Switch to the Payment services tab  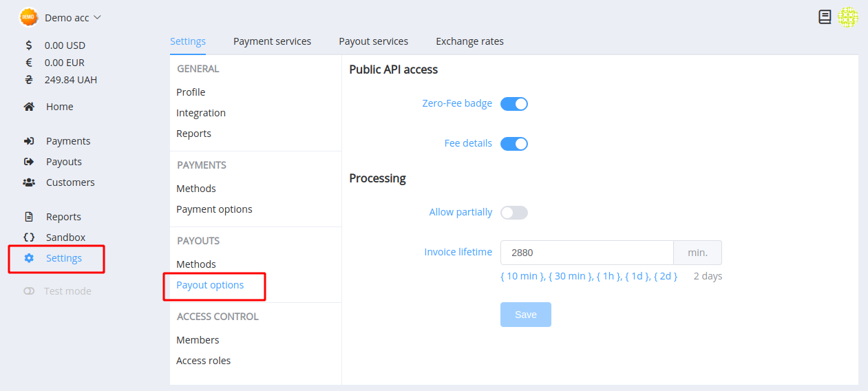point(272,41)
